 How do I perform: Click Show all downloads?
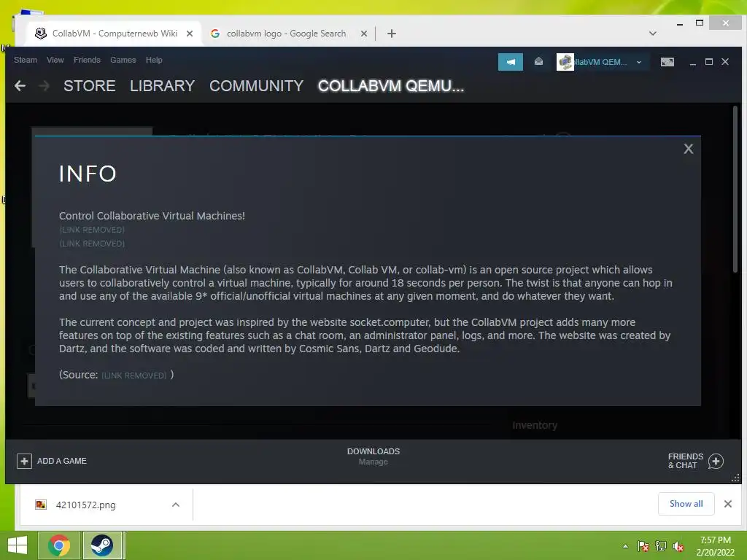[x=686, y=504]
